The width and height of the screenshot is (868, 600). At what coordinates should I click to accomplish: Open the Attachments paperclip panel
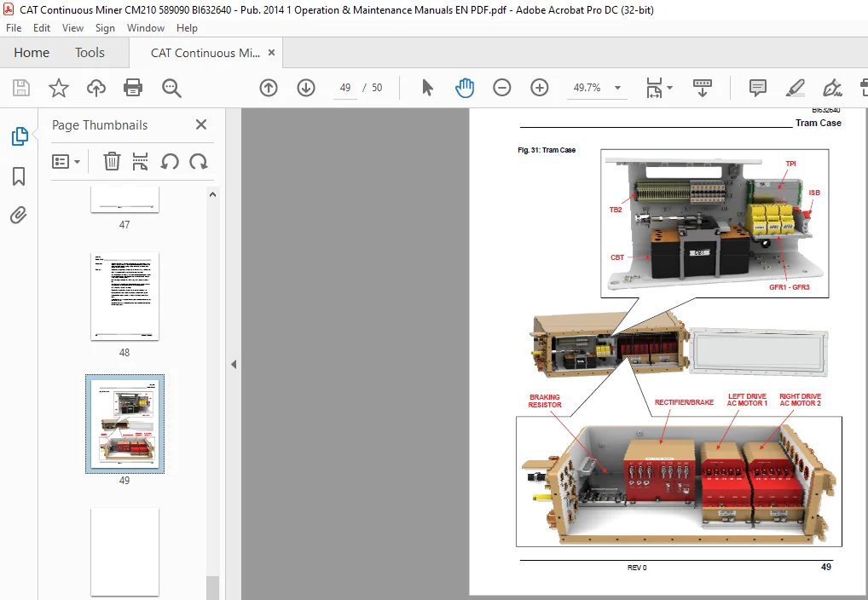point(19,216)
